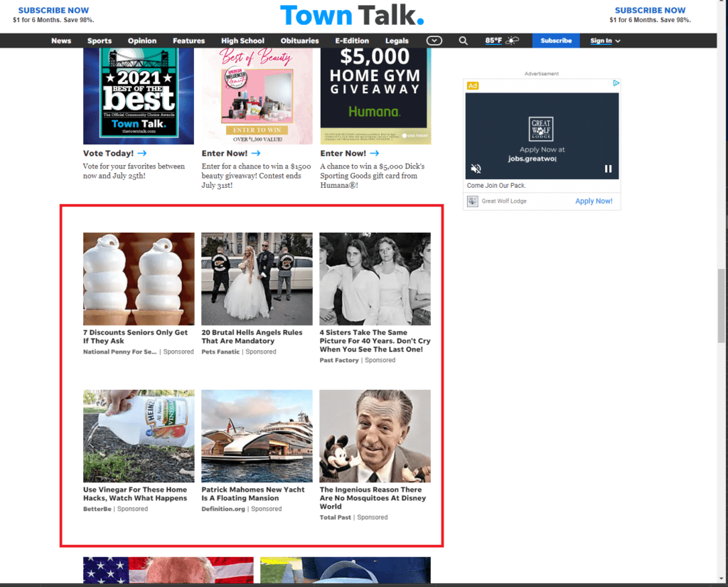The width and height of the screenshot is (728, 587).
Task: Open the Mickey Mouse puppet thumbnail
Action: point(375,436)
